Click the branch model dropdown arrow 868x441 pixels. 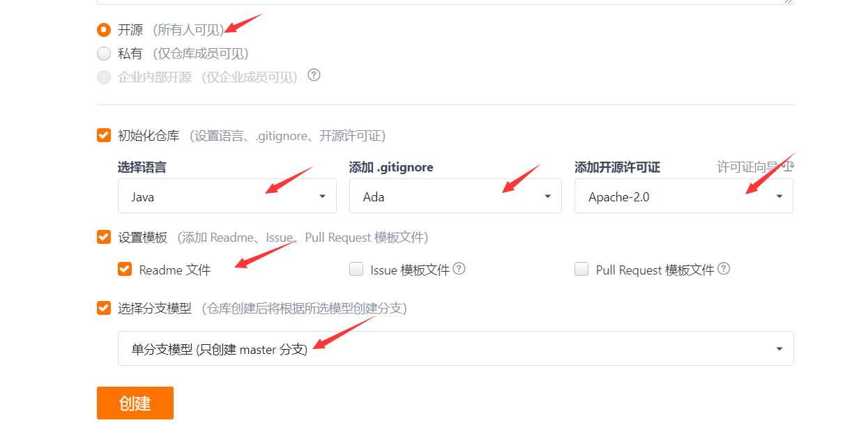tap(779, 349)
